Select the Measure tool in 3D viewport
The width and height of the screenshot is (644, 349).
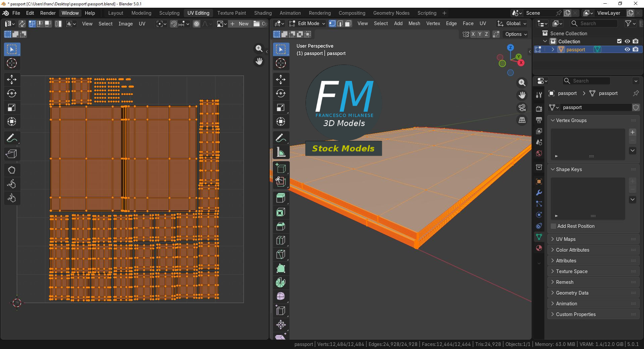pyautogui.click(x=281, y=152)
